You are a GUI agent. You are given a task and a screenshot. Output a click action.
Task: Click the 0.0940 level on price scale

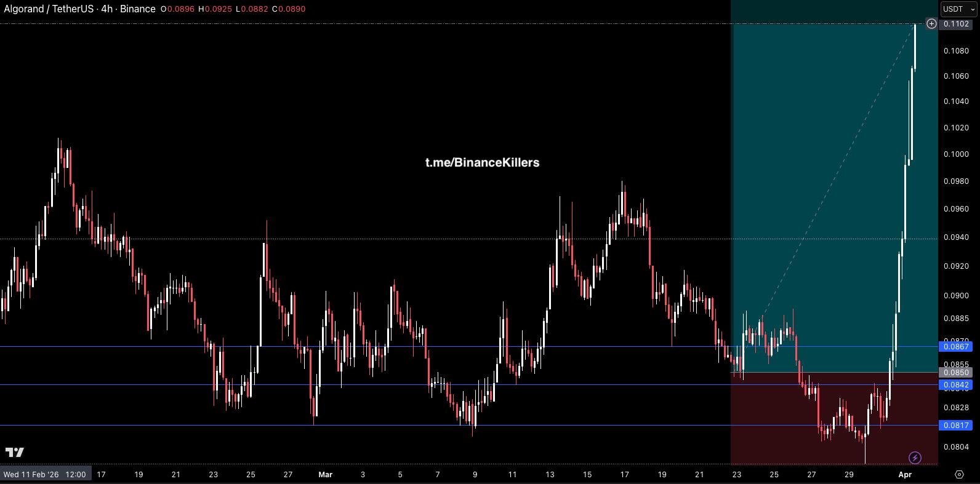pyautogui.click(x=955, y=237)
